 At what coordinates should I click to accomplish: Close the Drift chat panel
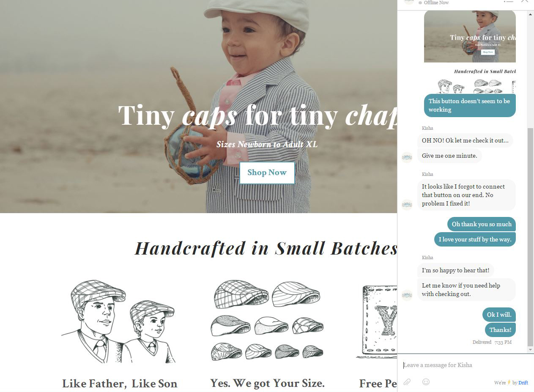(525, 1)
